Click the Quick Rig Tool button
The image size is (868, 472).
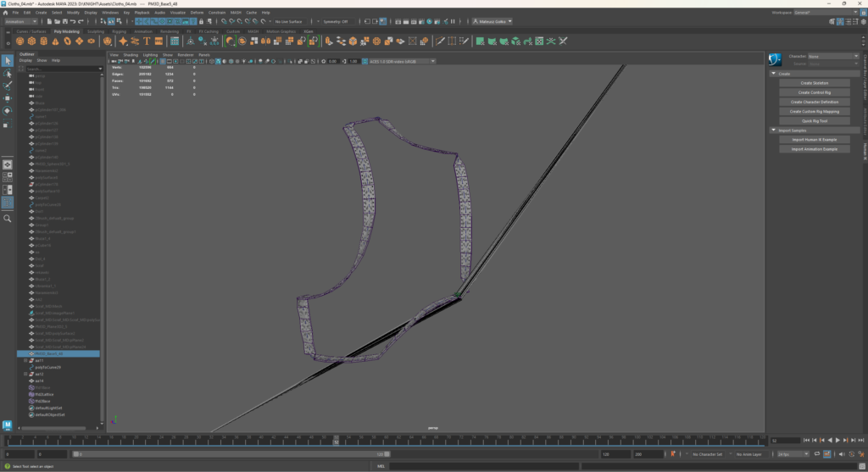pyautogui.click(x=815, y=120)
